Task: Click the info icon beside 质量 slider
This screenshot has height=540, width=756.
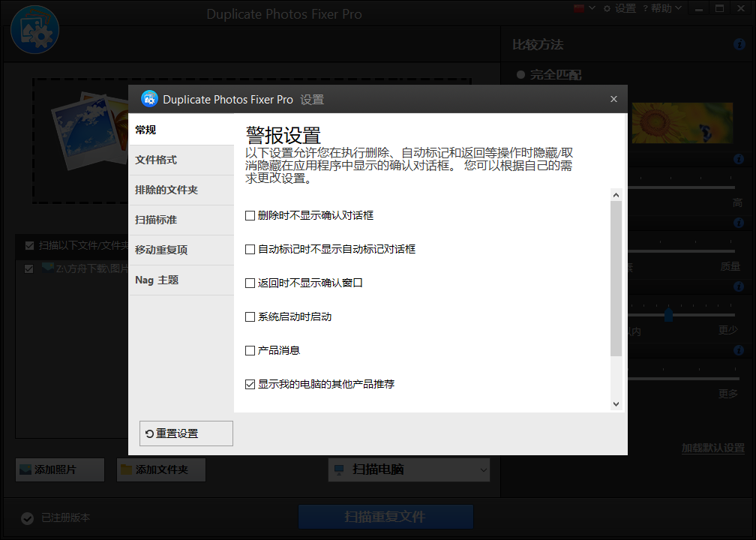Action: coord(739,286)
